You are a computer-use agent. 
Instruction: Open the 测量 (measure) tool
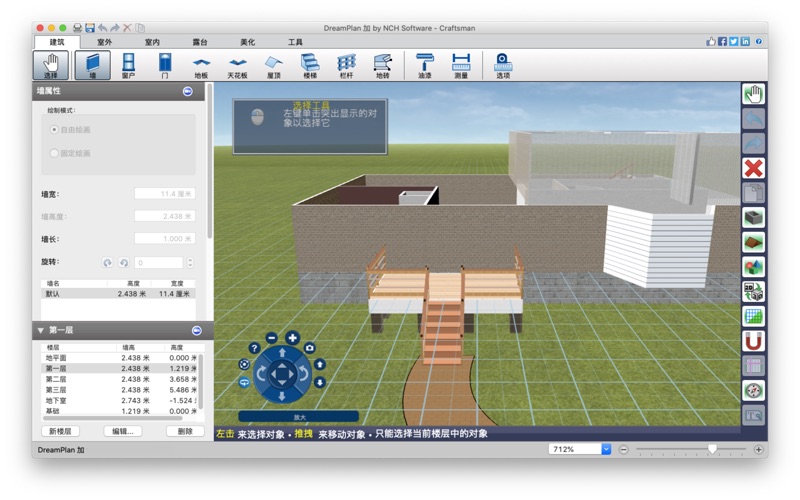click(460, 66)
